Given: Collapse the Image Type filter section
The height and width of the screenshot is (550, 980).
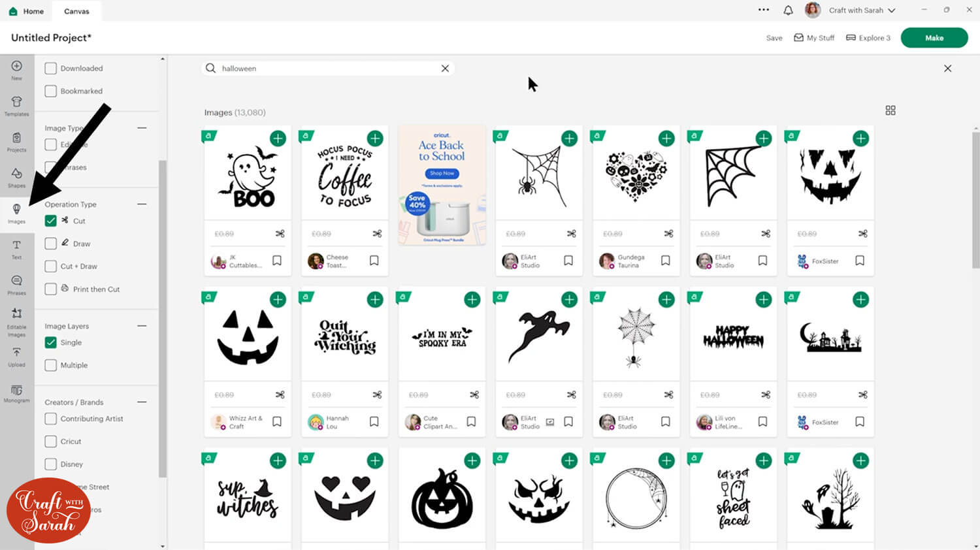Looking at the screenshot, I should click(x=142, y=128).
